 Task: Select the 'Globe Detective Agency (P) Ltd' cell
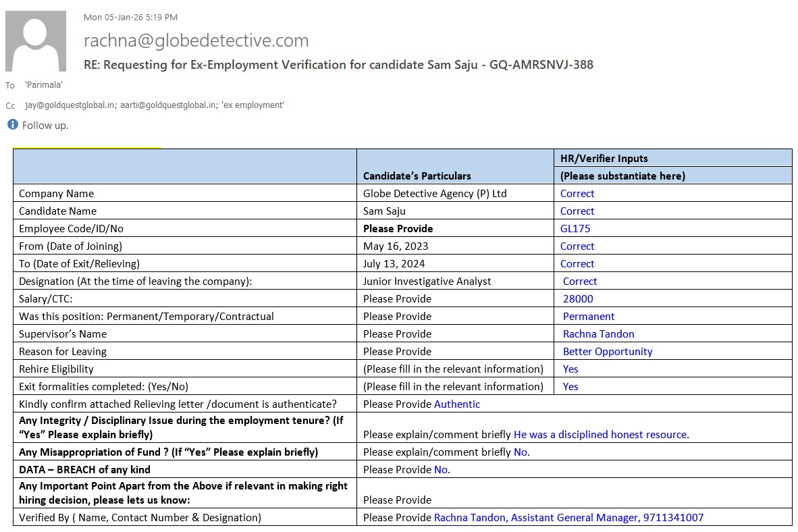tap(435, 194)
